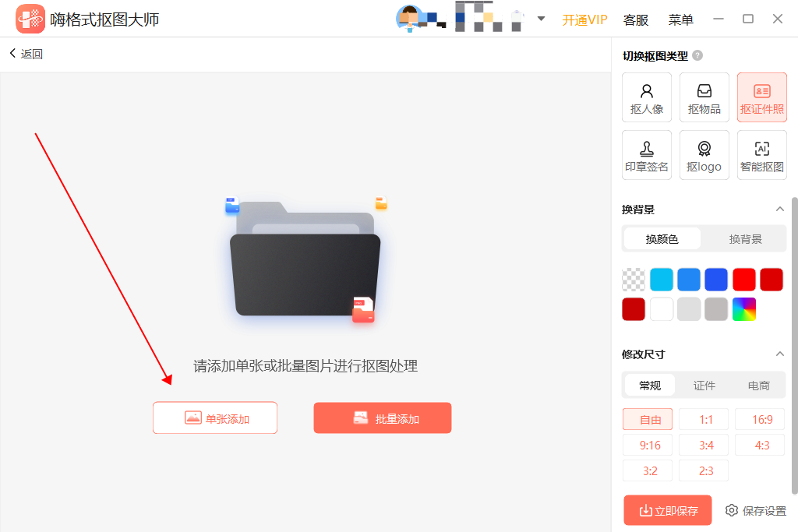Image resolution: width=798 pixels, height=532 pixels.
Task: Select the 16:9 ratio option
Action: tap(760, 419)
